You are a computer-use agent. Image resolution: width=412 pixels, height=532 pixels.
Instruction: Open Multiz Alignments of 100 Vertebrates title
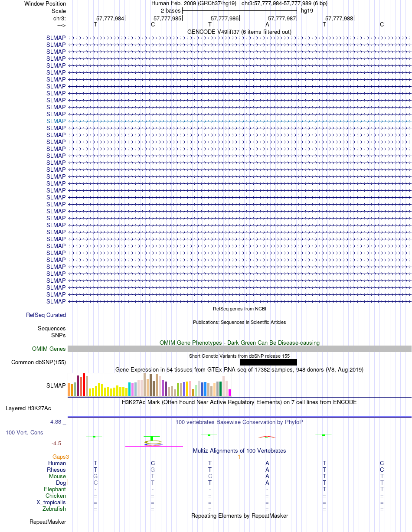(239, 450)
